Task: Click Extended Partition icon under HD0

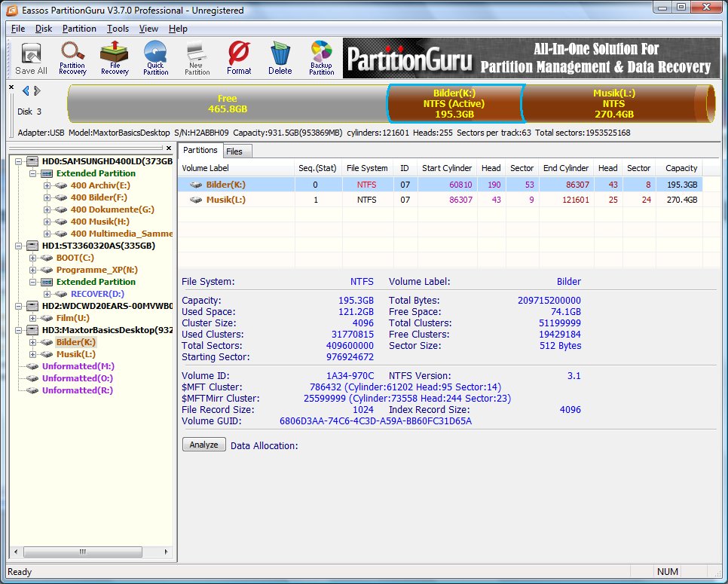Action: (47, 173)
